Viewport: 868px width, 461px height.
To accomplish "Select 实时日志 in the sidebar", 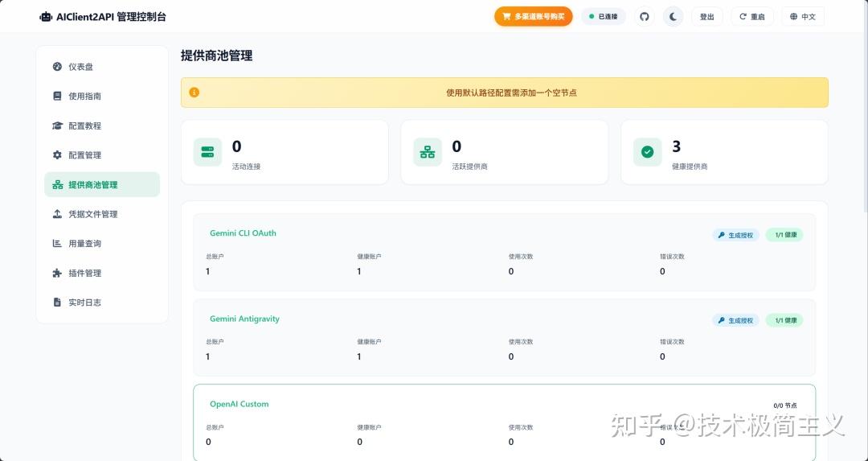I will click(x=84, y=303).
